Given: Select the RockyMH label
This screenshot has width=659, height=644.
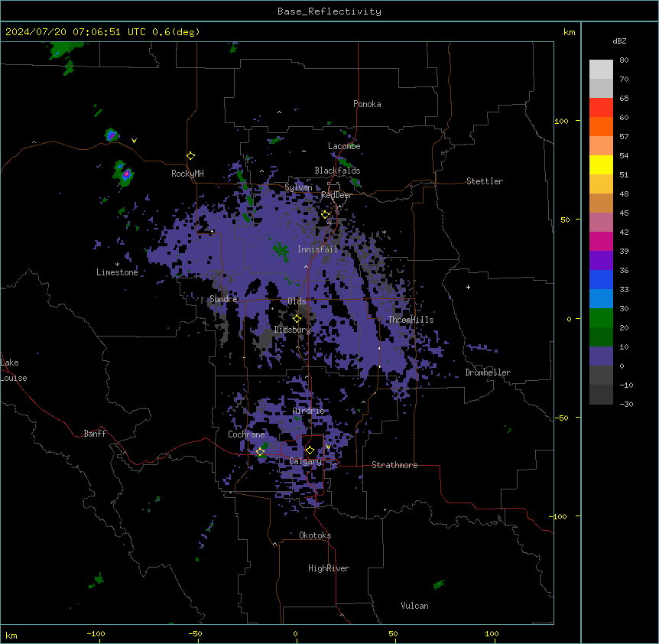Looking at the screenshot, I should pos(187,173).
